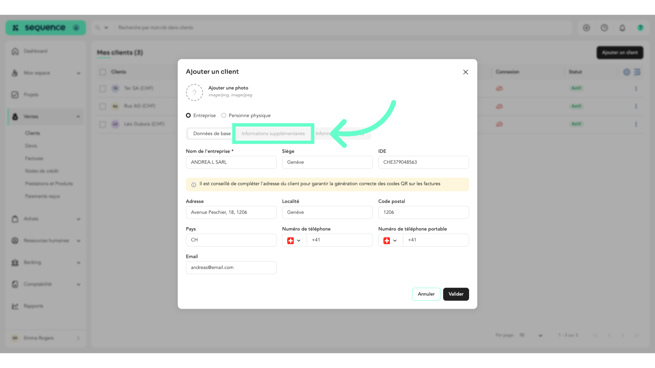Click the Rapports chart icon

click(15, 306)
